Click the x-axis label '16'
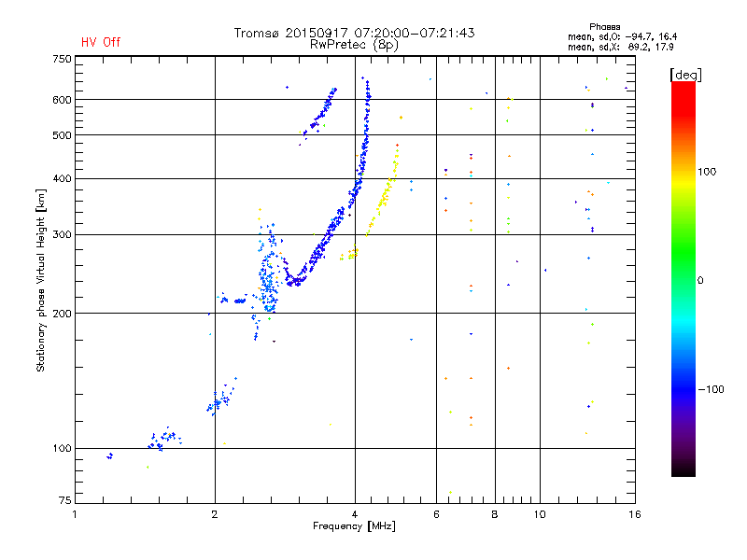The height and width of the screenshot is (560, 747). click(635, 514)
